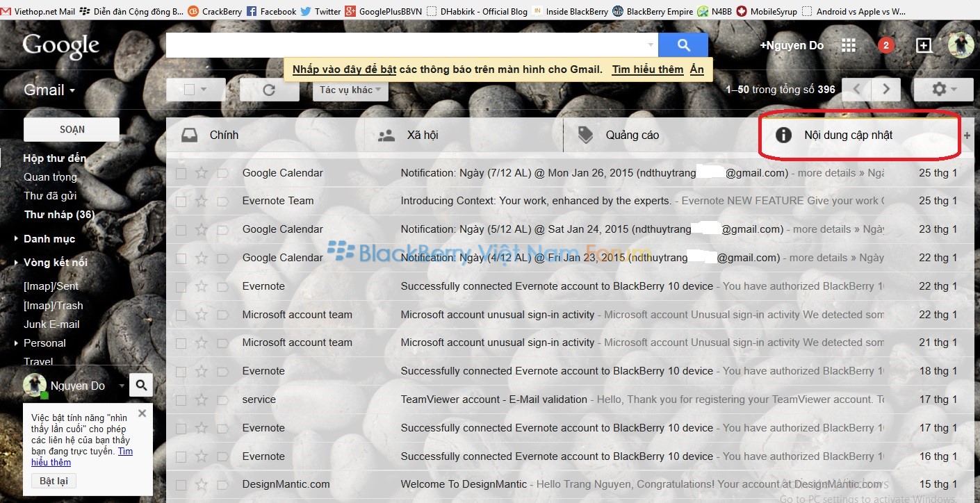The height and width of the screenshot is (503, 980).
Task: Open the 'Hộp thư đến' folder
Action: (x=55, y=158)
